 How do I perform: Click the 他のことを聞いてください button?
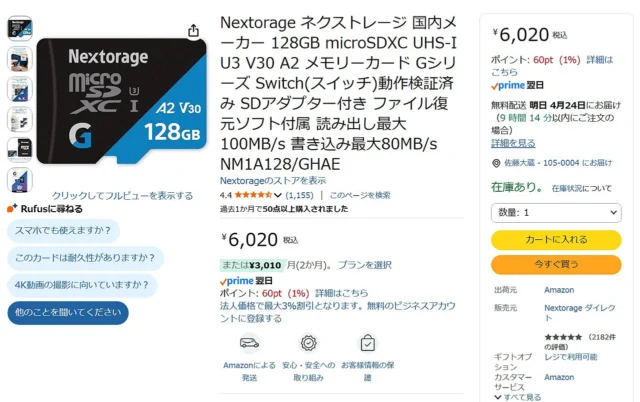[68, 312]
